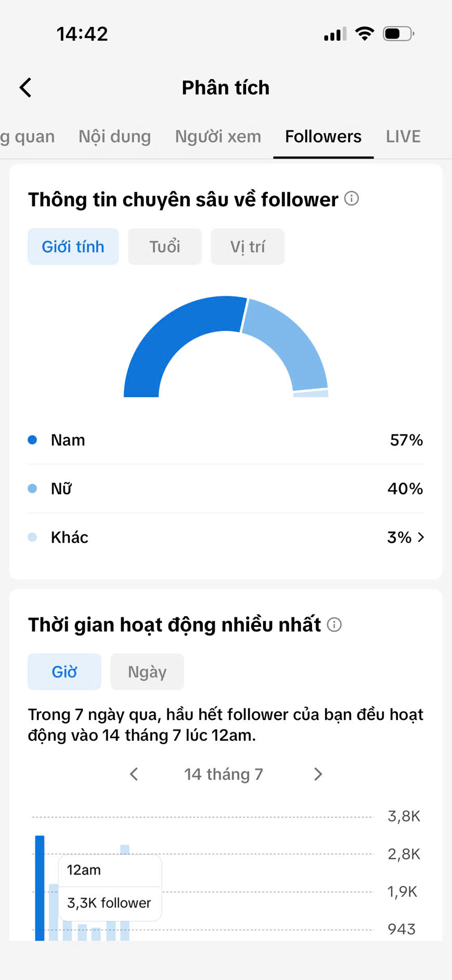Select the Followers tab
The image size is (452, 980).
click(323, 136)
